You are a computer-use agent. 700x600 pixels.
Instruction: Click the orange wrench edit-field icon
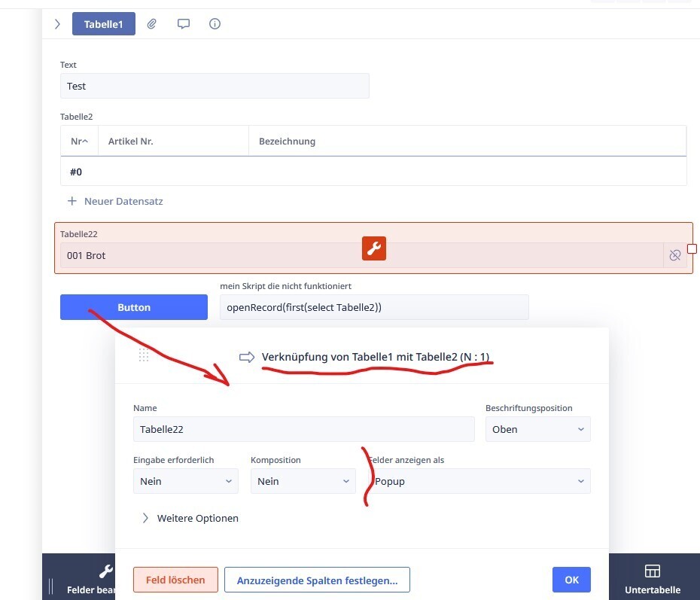click(x=374, y=248)
